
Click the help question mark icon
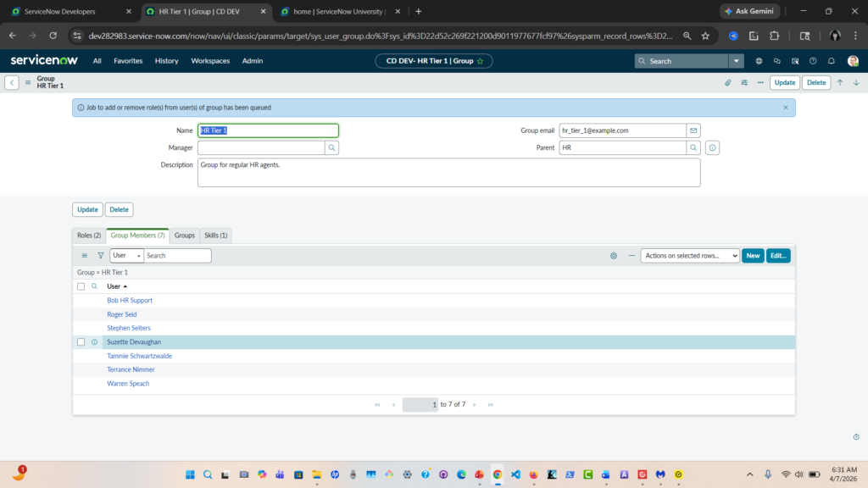[x=813, y=61]
